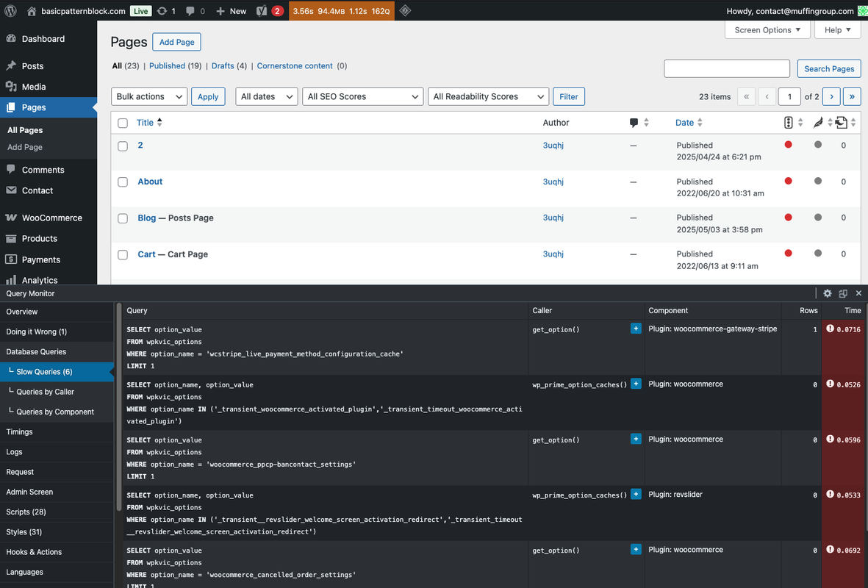Image resolution: width=868 pixels, height=588 pixels.
Task: Expand caller stack for wcstripe query
Action: point(636,329)
